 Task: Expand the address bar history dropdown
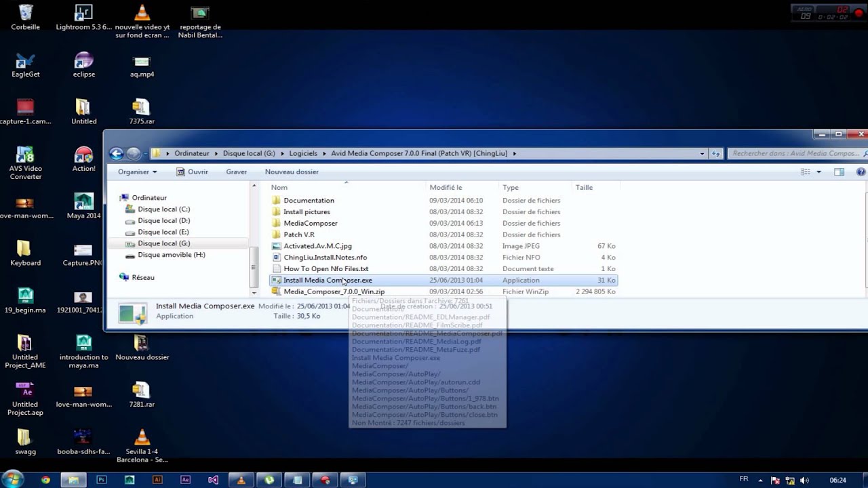click(x=702, y=154)
